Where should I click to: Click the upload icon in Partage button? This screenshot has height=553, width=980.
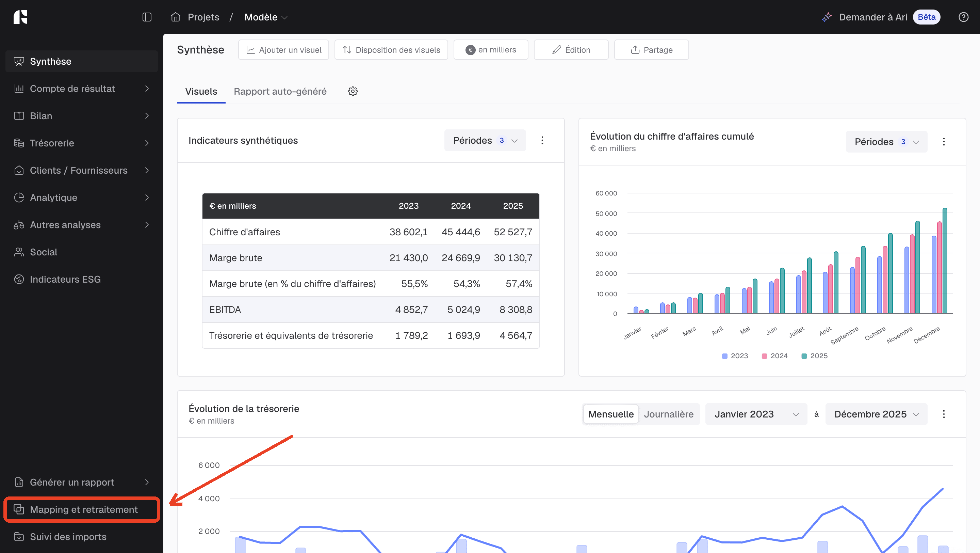[x=635, y=50]
